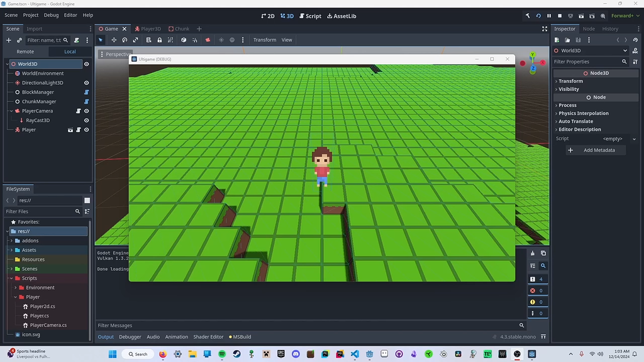644x362 pixels.
Task: Run current scene clapperboard icon
Action: click(581, 16)
